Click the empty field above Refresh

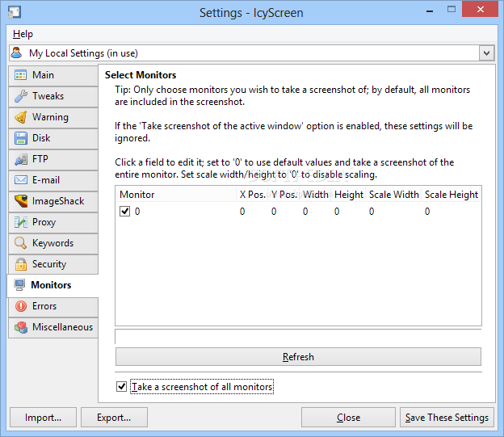(298, 336)
